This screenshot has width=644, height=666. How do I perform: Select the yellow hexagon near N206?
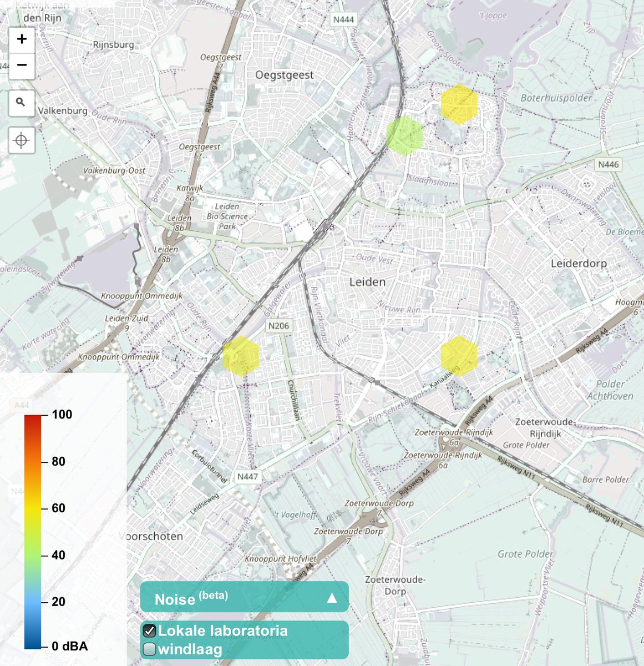(x=241, y=356)
